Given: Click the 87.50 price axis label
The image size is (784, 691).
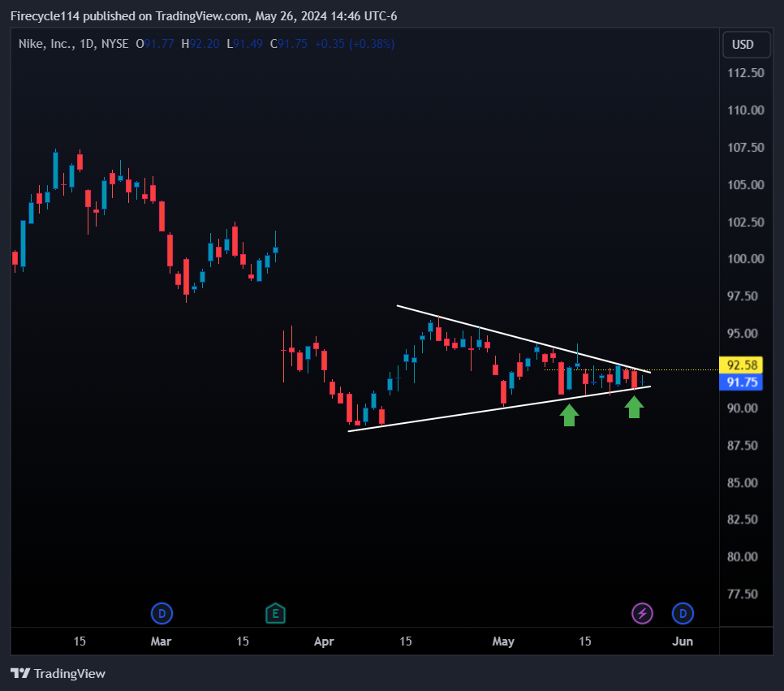Looking at the screenshot, I should [x=743, y=445].
